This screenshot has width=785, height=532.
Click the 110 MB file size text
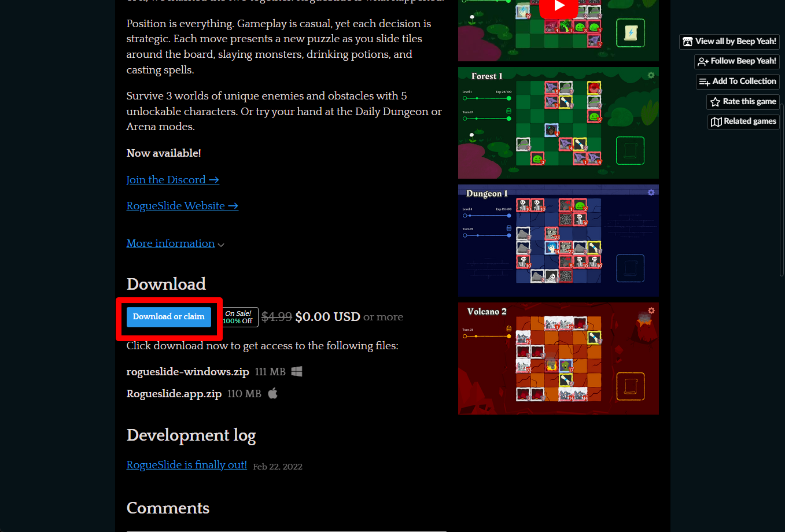tap(244, 394)
